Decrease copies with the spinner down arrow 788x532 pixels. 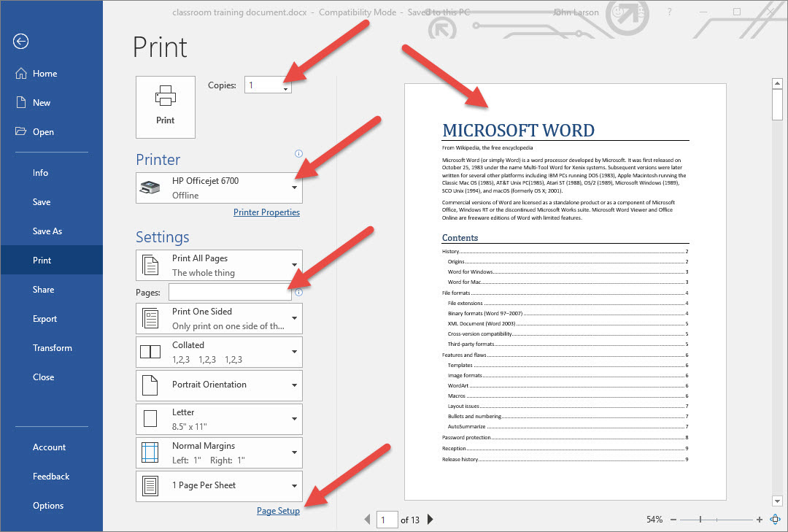[x=285, y=89]
